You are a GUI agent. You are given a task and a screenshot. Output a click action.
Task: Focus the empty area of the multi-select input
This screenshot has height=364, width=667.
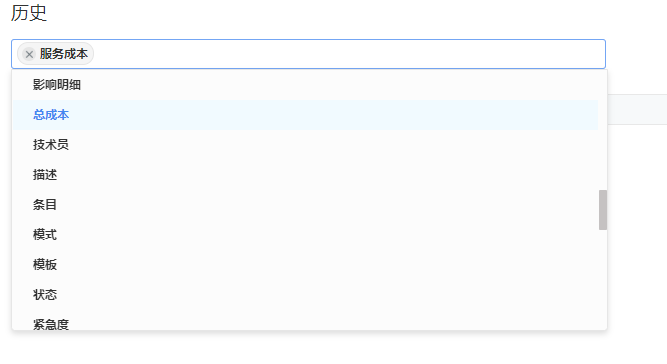(x=349, y=54)
